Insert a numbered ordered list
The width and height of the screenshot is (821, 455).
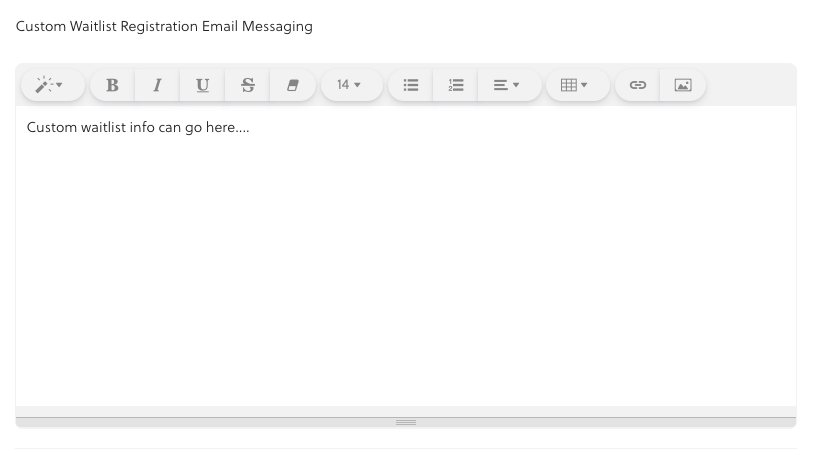[456, 85]
